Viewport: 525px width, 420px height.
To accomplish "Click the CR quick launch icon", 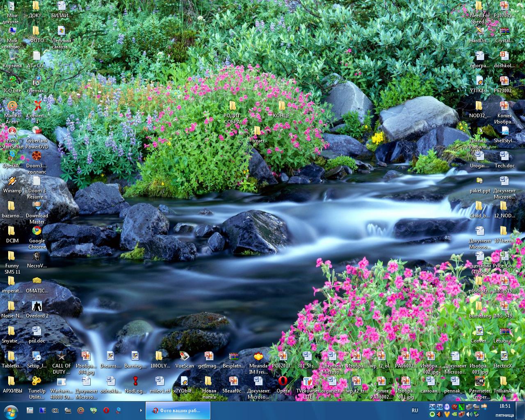I will (55, 410).
